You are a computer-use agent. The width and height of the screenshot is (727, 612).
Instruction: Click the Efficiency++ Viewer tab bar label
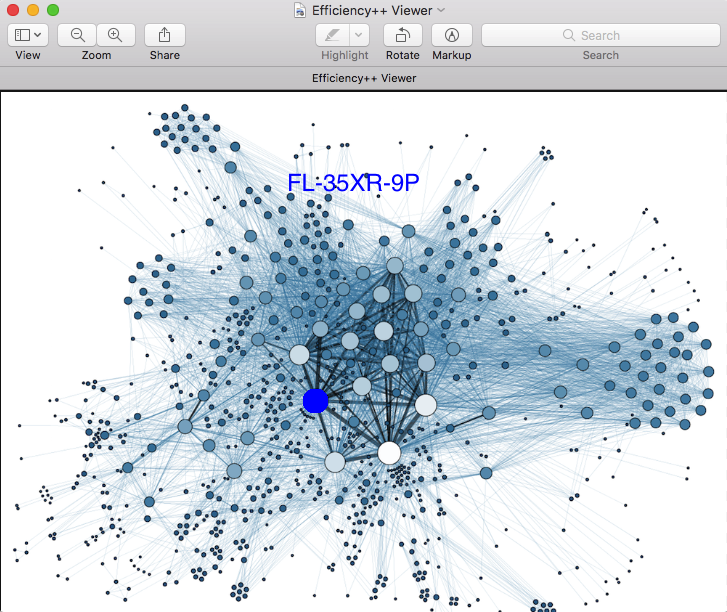point(364,78)
